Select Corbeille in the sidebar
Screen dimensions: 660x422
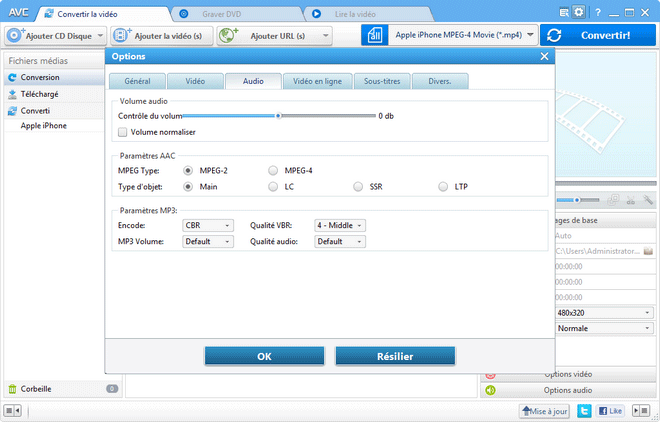pos(36,389)
